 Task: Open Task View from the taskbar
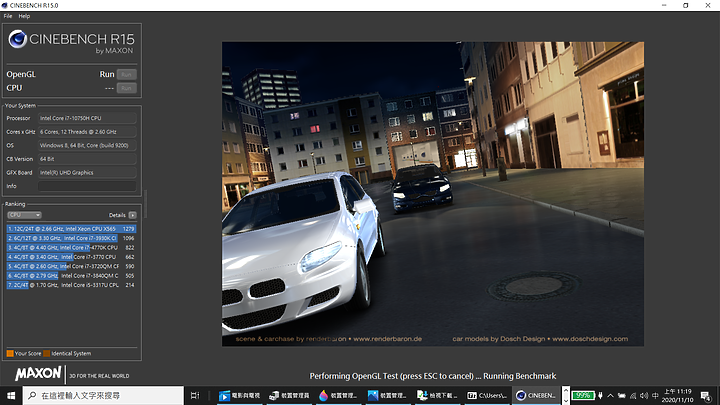tap(195, 395)
